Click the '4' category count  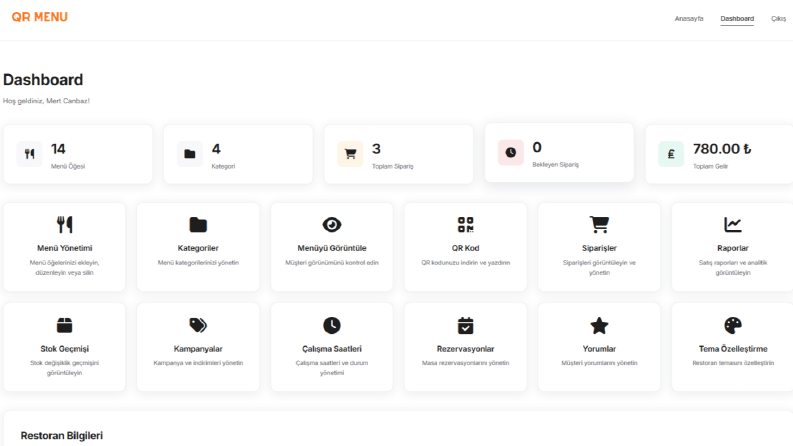click(x=216, y=149)
